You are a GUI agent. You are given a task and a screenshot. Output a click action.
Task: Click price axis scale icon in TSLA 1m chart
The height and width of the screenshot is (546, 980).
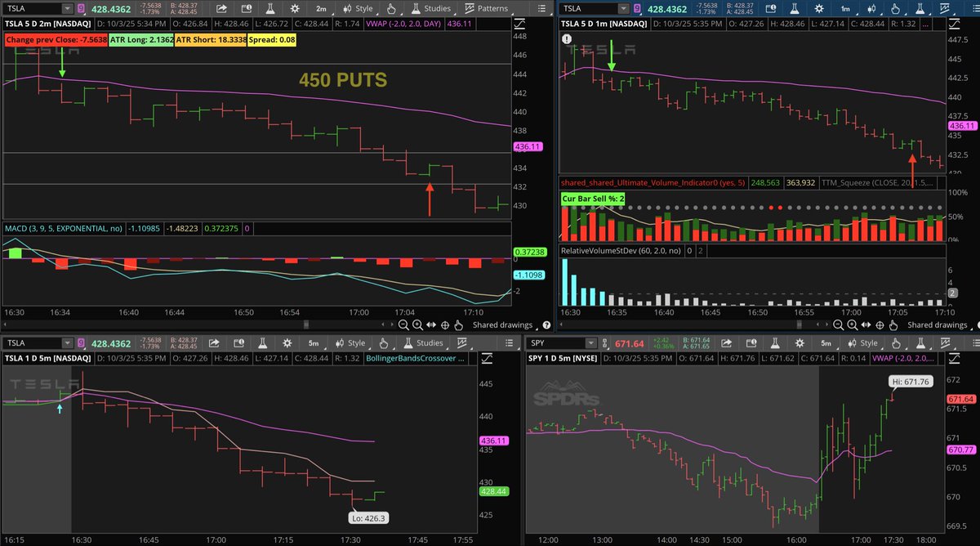954,25
